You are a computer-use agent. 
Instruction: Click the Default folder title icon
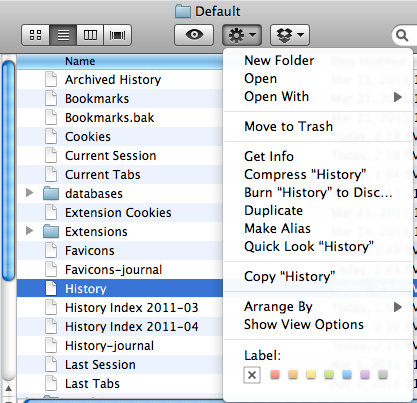183,11
